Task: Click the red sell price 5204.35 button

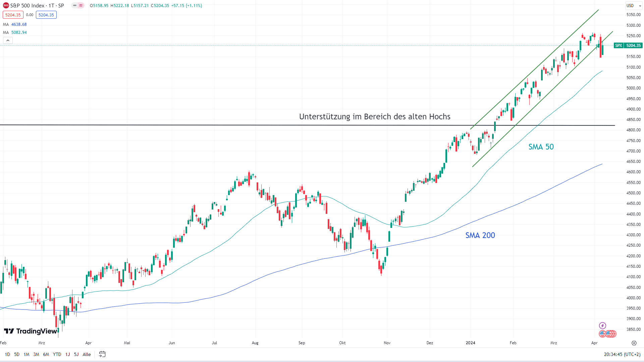Action: pyautogui.click(x=13, y=15)
